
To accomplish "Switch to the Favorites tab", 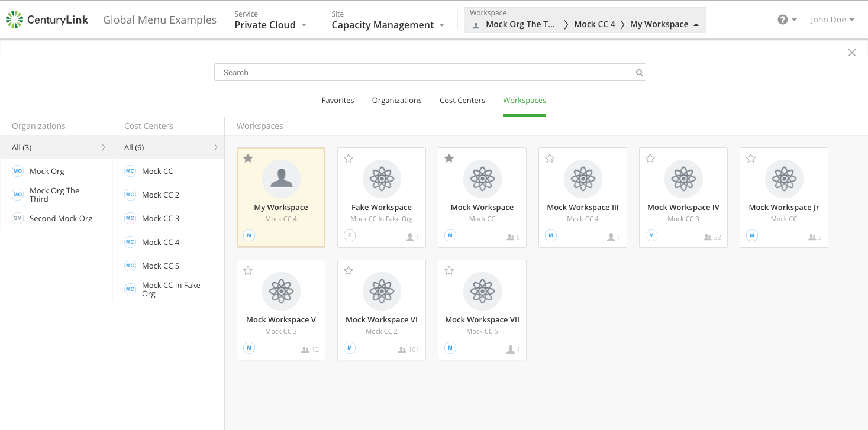I will [338, 101].
